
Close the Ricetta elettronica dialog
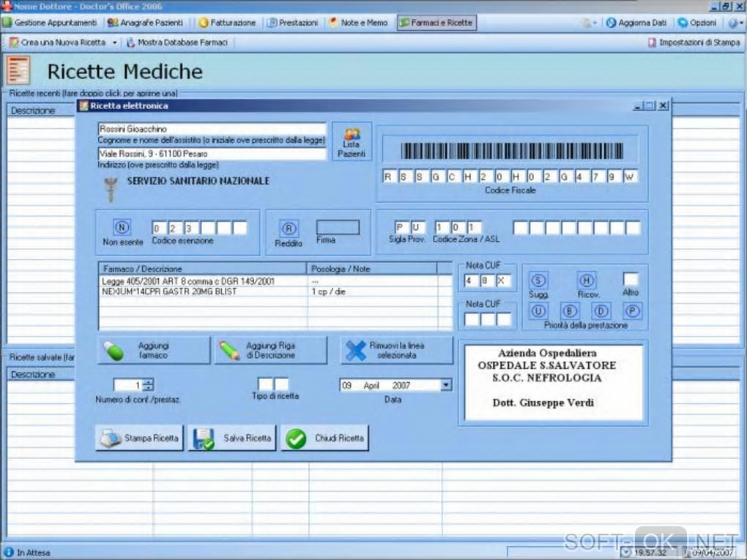664,105
